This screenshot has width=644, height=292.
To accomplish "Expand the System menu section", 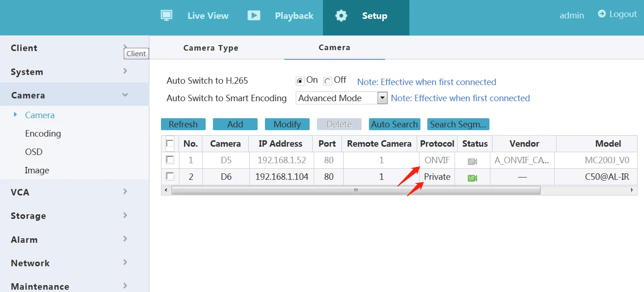I will [75, 72].
